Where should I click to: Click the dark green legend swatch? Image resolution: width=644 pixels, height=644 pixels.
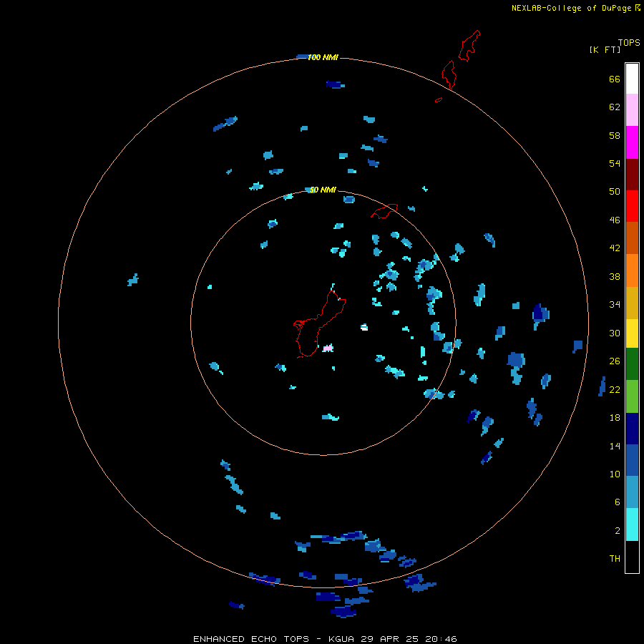(x=632, y=364)
